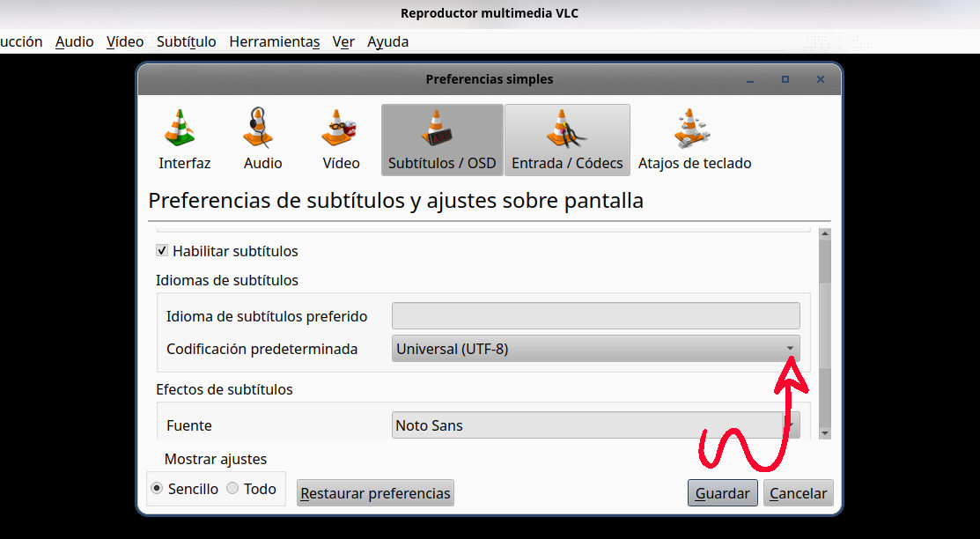Click the scrollbar up arrow in preferences
The image size is (980, 539).
pos(825,234)
